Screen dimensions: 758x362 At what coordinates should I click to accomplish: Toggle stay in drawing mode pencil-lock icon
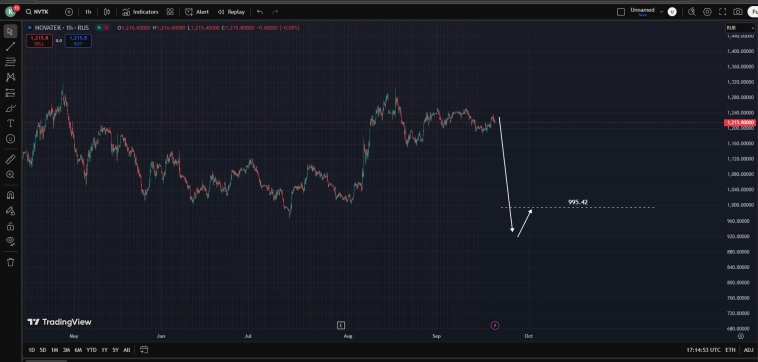click(x=10, y=211)
